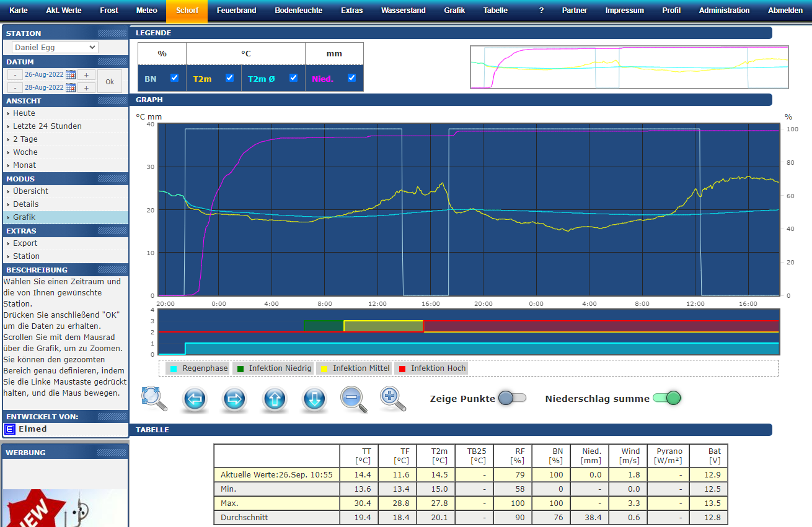Open calendar for 28-Aug-2022 end date
The height and width of the screenshot is (527, 812).
[71, 88]
